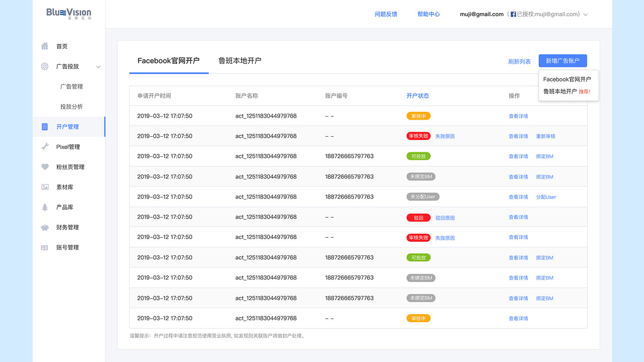Click 重新审核 in the 审核失败 row
This screenshot has height=362, width=644.
coord(546,136)
